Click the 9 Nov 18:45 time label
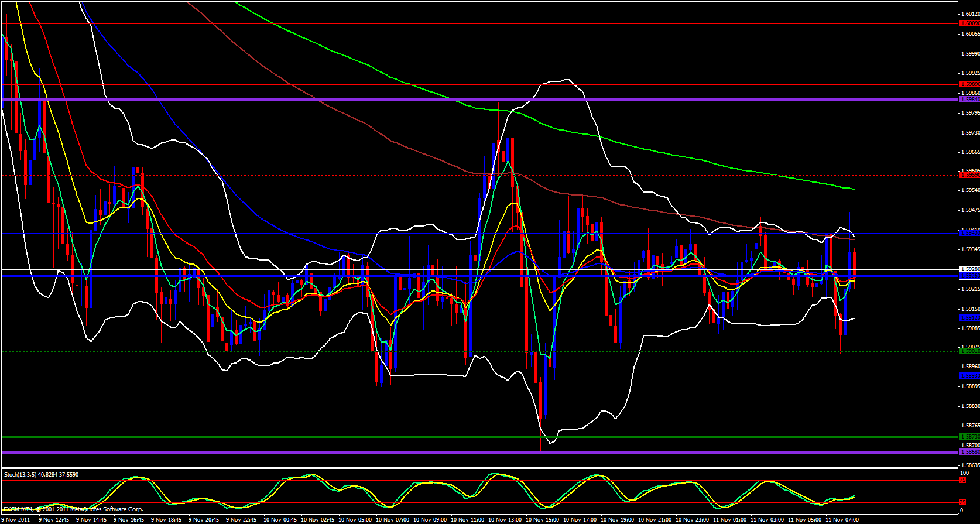Image resolution: width=980 pixels, height=524 pixels. click(x=167, y=519)
